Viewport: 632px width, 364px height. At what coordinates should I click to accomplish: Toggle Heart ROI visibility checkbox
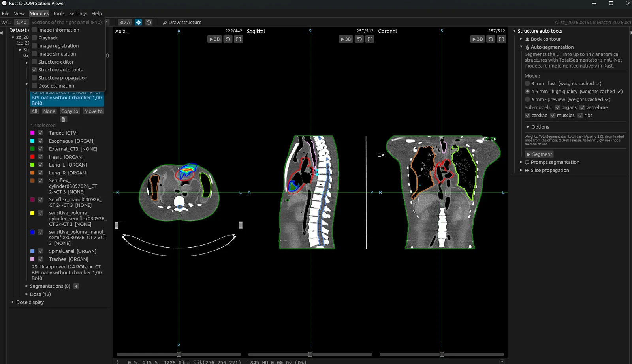[x=40, y=157]
